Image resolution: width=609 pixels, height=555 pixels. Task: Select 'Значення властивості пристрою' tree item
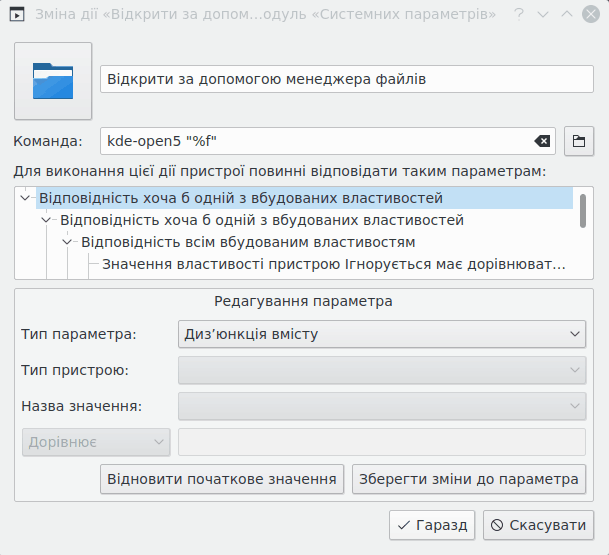333,265
